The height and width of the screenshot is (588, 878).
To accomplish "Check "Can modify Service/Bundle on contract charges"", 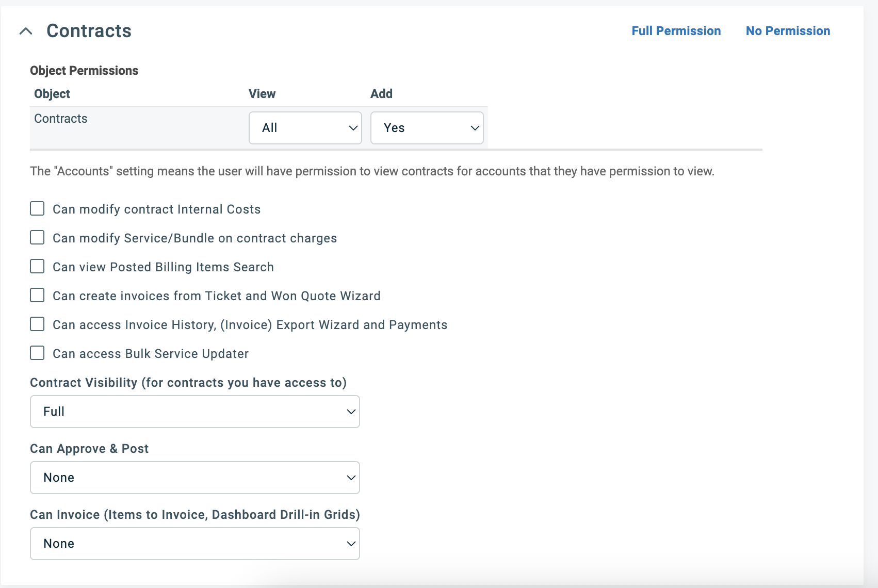I will tap(37, 237).
